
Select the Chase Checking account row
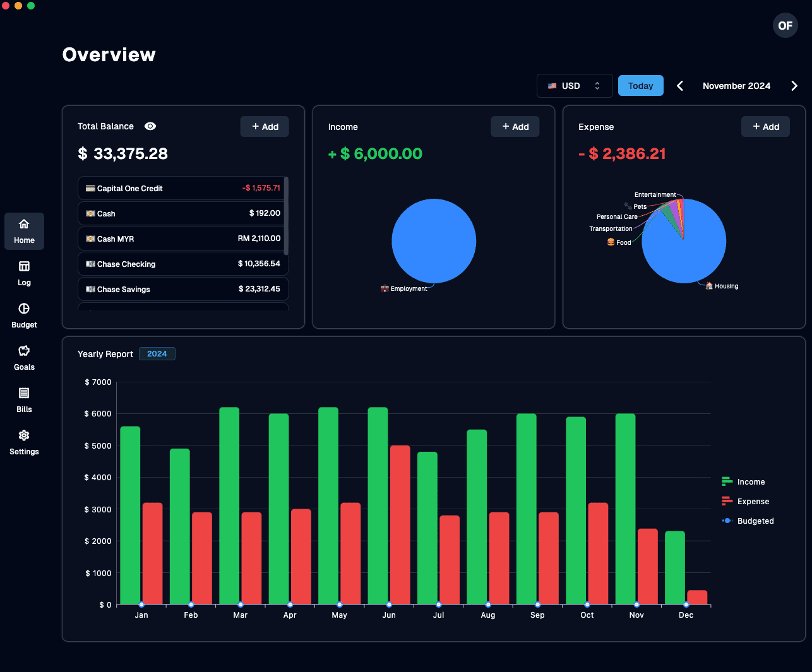point(182,264)
